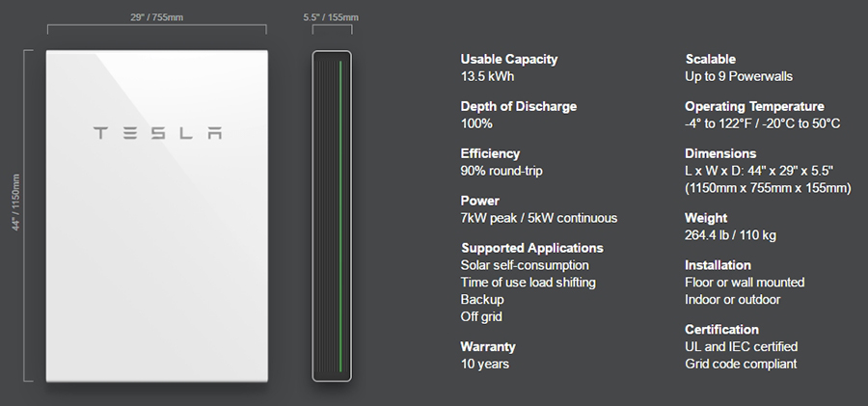Image resolution: width=868 pixels, height=406 pixels.
Task: Click the Warranty heading
Action: coord(488,347)
